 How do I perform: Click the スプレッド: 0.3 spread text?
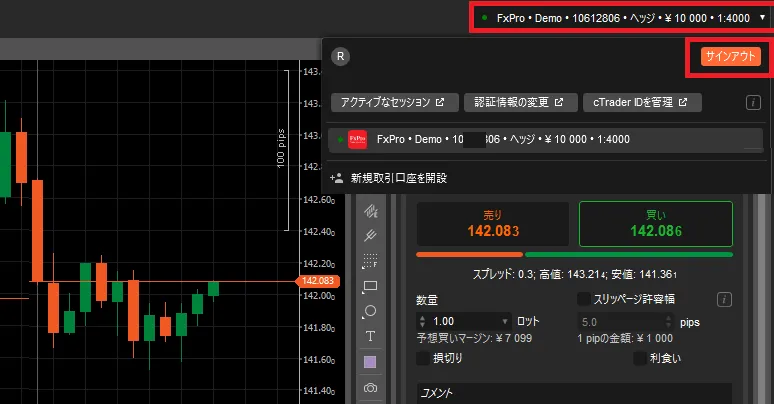pyautogui.click(x=503, y=275)
